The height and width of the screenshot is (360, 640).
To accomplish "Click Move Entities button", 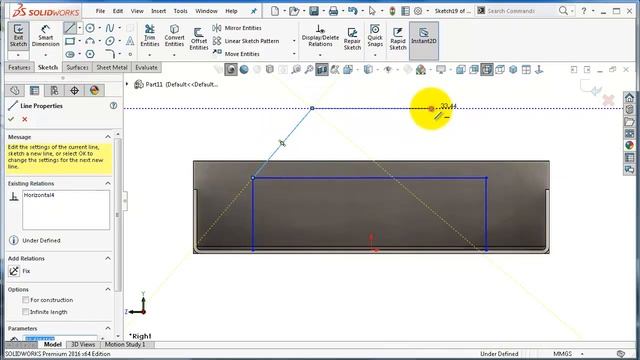I will pos(236,54).
